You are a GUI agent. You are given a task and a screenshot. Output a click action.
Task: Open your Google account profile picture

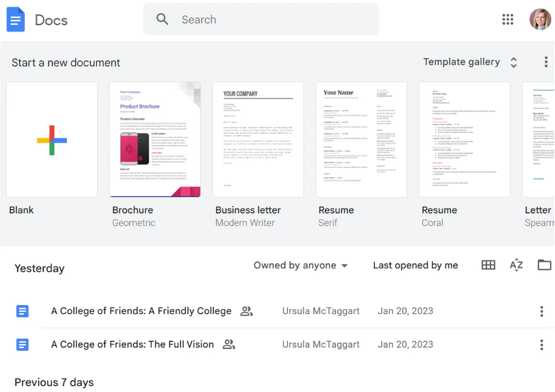(x=540, y=20)
